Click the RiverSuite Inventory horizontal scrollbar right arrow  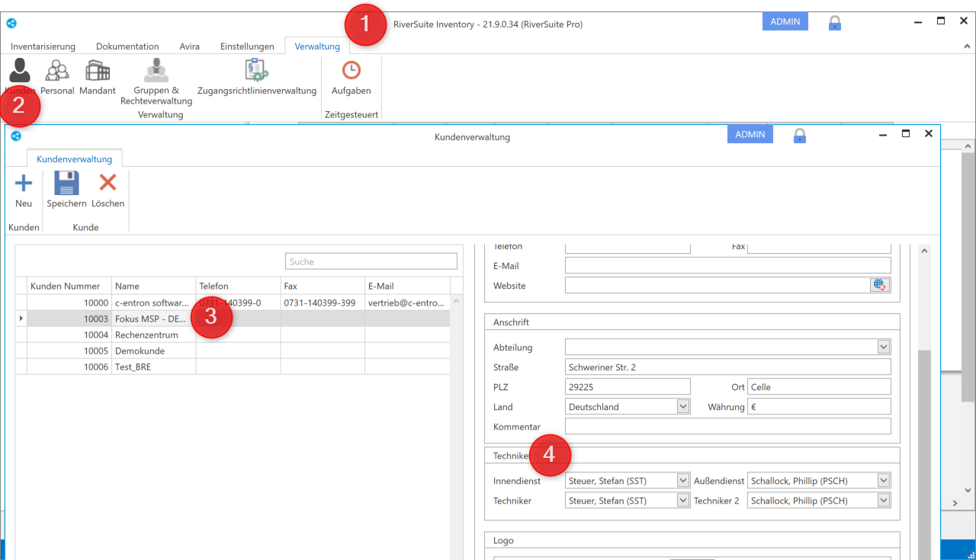(x=955, y=504)
